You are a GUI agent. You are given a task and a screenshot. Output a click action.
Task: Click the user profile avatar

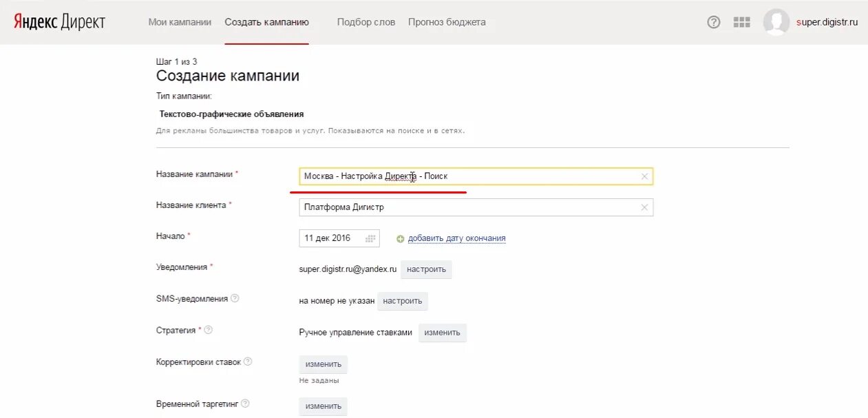[x=776, y=22]
